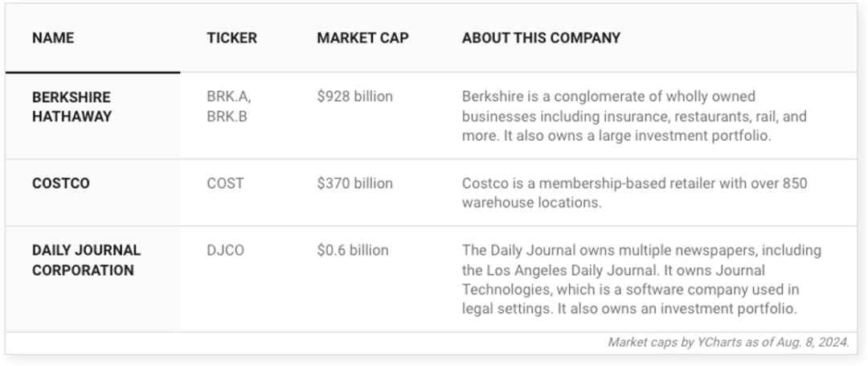Click the $370 billion market cap value

click(x=355, y=183)
